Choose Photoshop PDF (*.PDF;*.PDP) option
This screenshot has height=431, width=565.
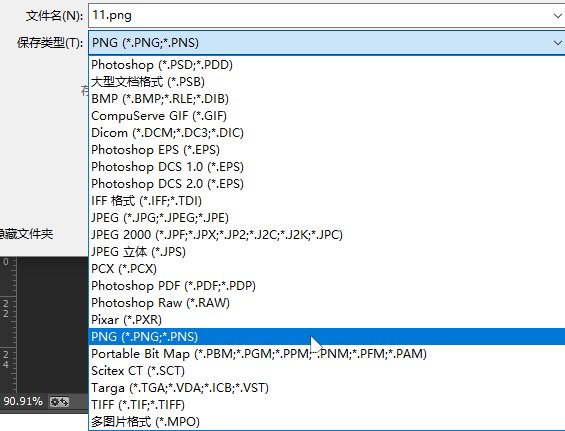(x=326, y=286)
